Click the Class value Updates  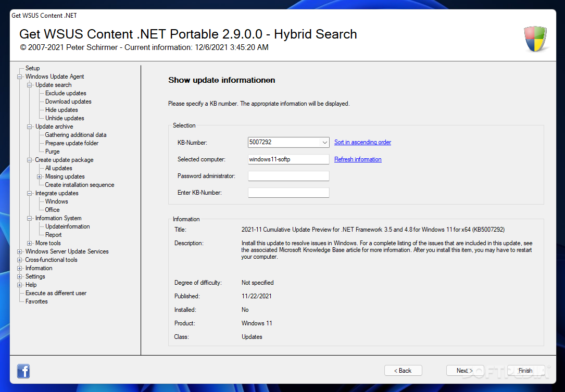point(252,337)
